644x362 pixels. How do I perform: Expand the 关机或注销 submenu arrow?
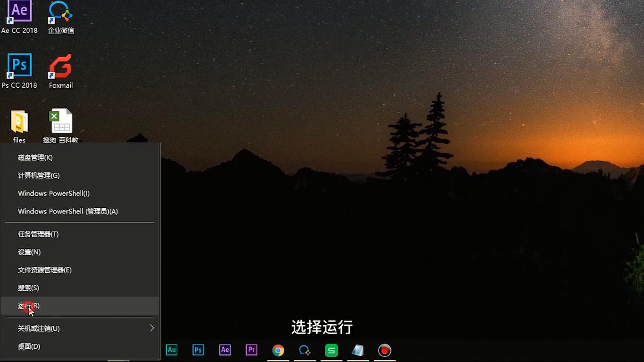[x=152, y=328]
